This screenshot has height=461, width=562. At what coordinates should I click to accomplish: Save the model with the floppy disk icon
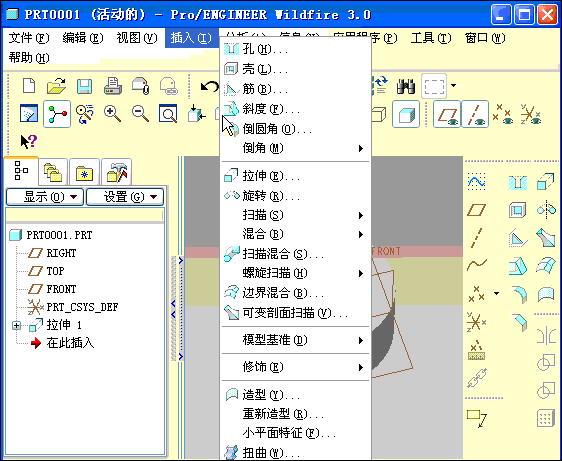tap(85, 86)
